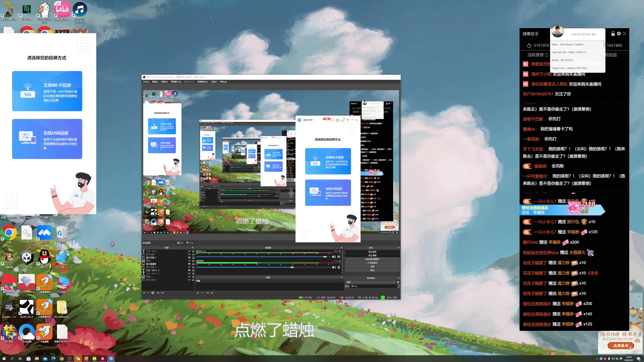This screenshot has width=644, height=362.
Task: Open the bilibili desktop shortcut icon
Action: tap(62, 10)
